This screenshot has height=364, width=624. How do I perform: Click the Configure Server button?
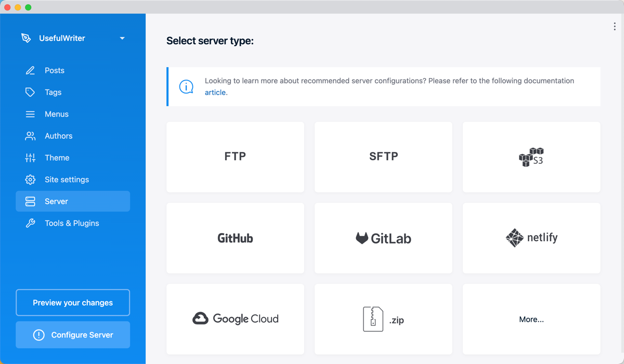point(73,335)
